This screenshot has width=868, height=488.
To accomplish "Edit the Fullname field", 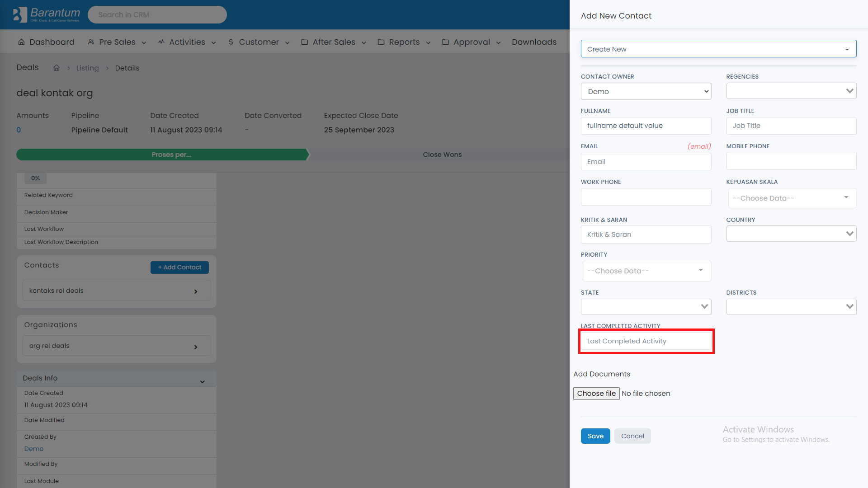I will click(x=646, y=126).
